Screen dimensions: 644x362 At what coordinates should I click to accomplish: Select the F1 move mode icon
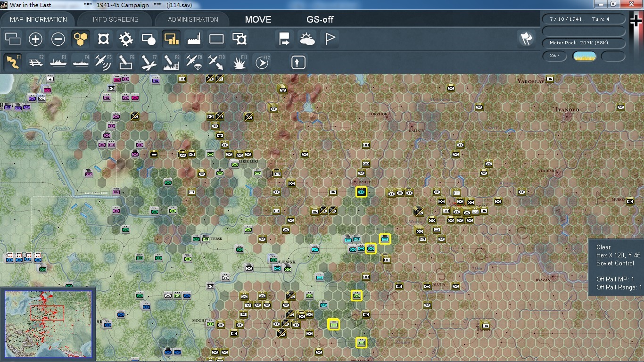point(13,62)
